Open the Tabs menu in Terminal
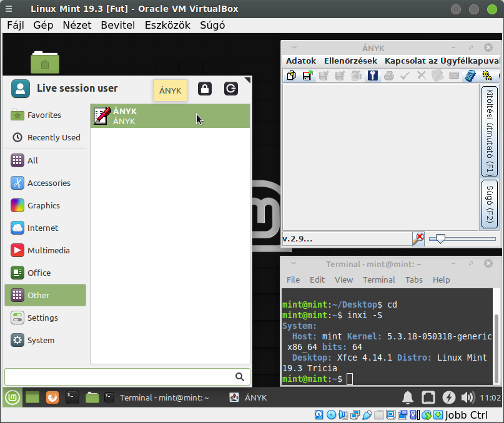 (x=413, y=280)
